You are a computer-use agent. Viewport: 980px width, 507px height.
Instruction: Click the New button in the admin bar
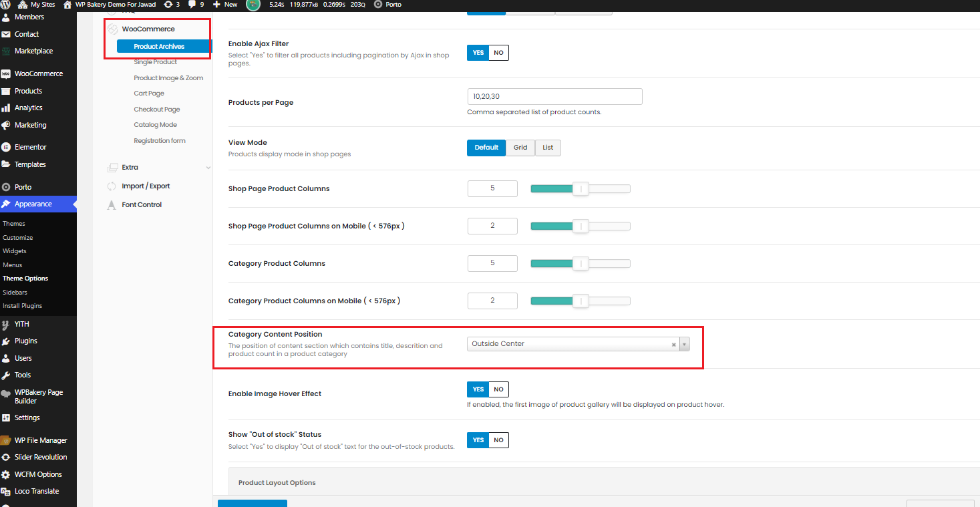(x=225, y=5)
